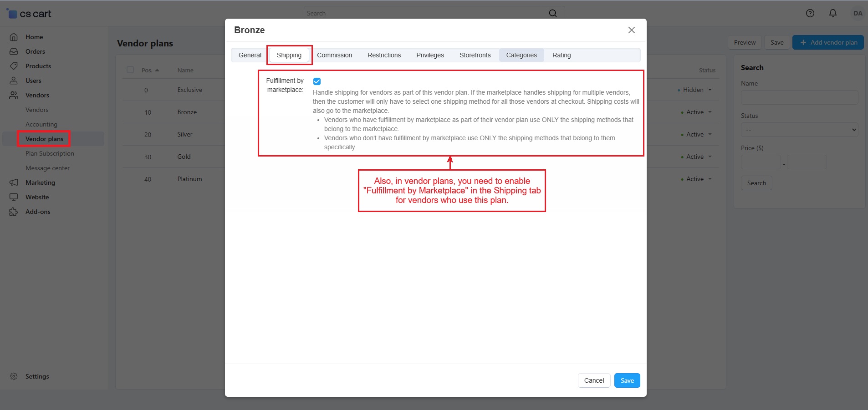This screenshot has height=410, width=868.
Task: Tick the select-all checkbox in table header
Action: (130, 70)
